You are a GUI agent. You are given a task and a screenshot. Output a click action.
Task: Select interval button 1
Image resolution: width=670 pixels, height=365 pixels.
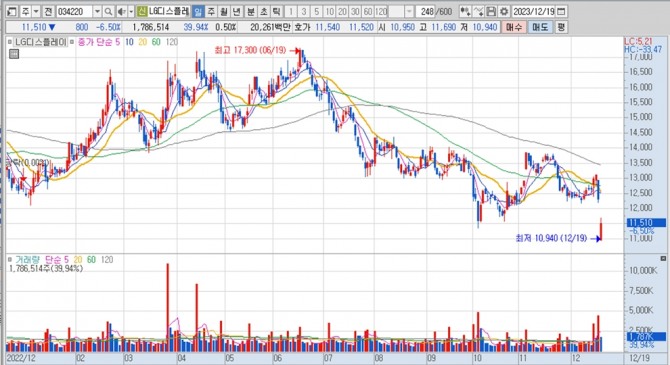(291, 12)
